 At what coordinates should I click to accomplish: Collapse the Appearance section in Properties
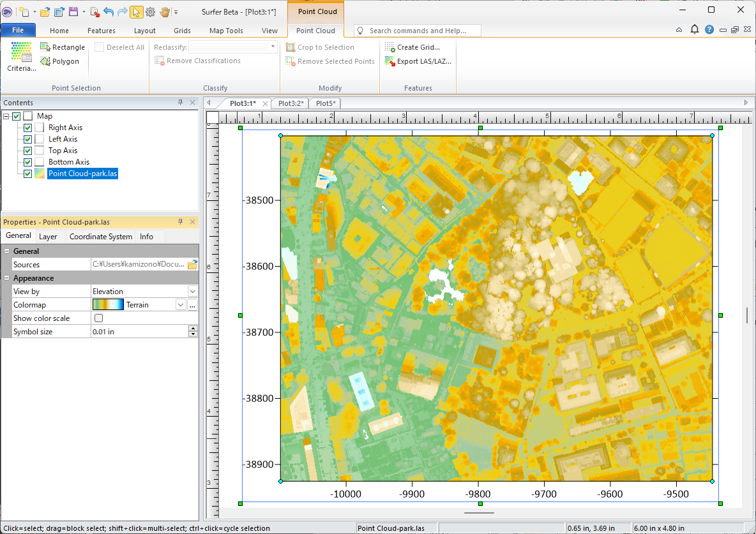(7, 278)
